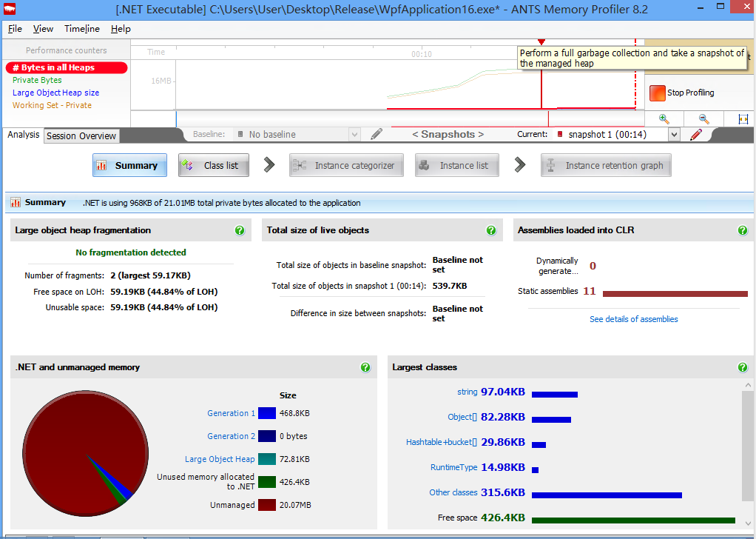This screenshot has height=539, width=756.
Task: Open the Instance list view
Action: (456, 166)
